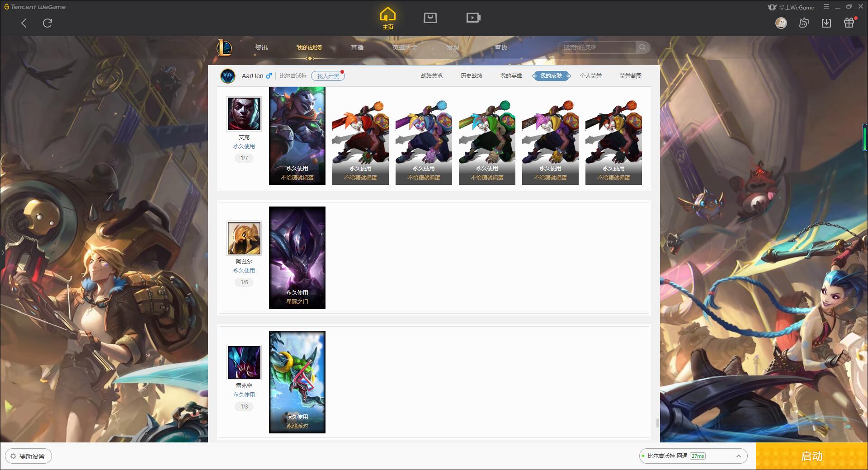Click 永久使用 under 阿兹尔
Screen dimensions: 868x470
tap(244, 271)
